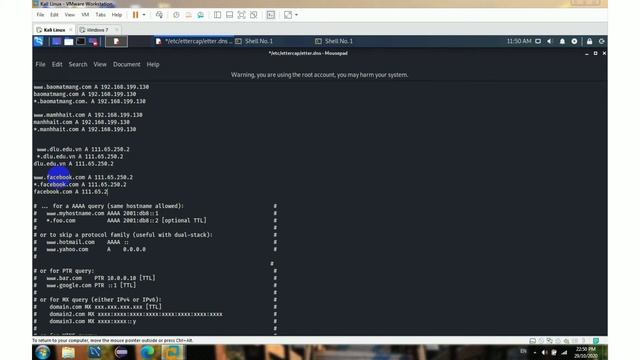Revert to the previous snapshot
Viewport: 640px width, 360px height.
click(x=188, y=15)
